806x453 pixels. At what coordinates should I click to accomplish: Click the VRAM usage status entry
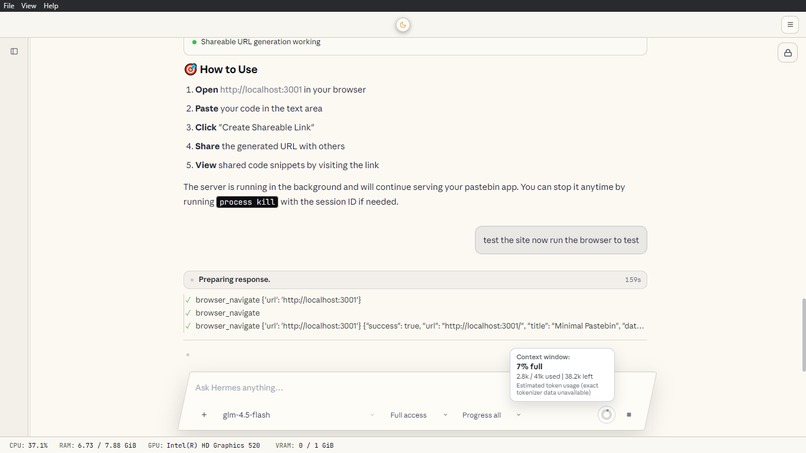[x=304, y=445]
